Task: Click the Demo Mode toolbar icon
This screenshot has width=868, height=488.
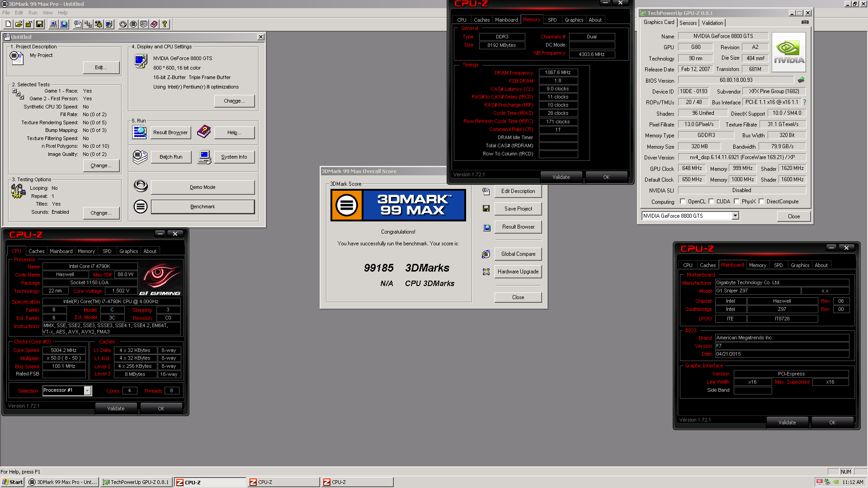Action: [123, 24]
